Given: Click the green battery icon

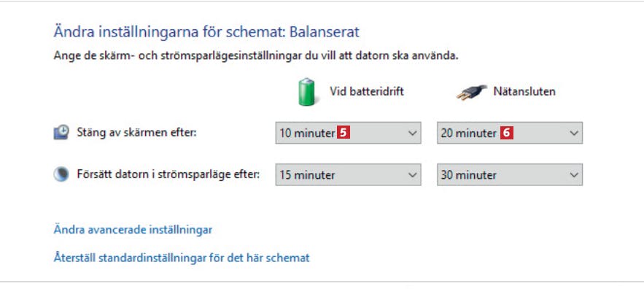Looking at the screenshot, I should point(306,92).
